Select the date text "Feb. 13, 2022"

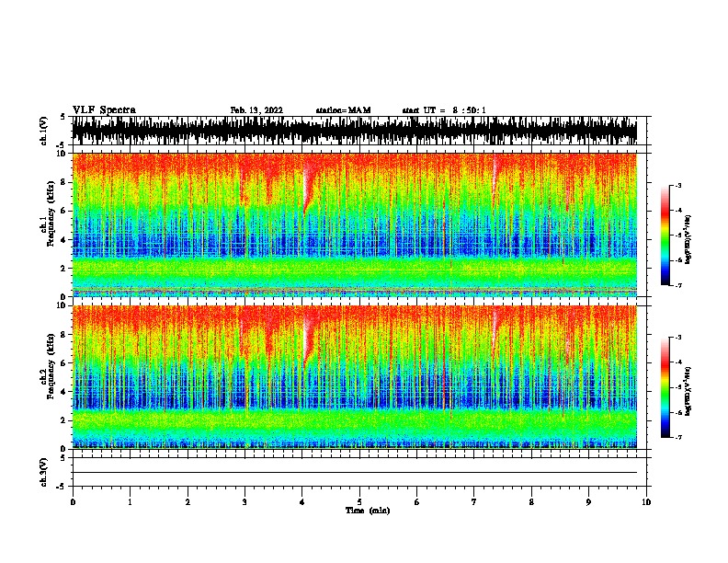256,110
